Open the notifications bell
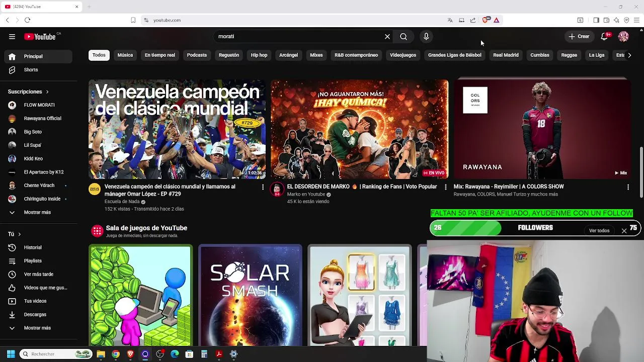Viewport: 644px width, 362px height. [605, 36]
